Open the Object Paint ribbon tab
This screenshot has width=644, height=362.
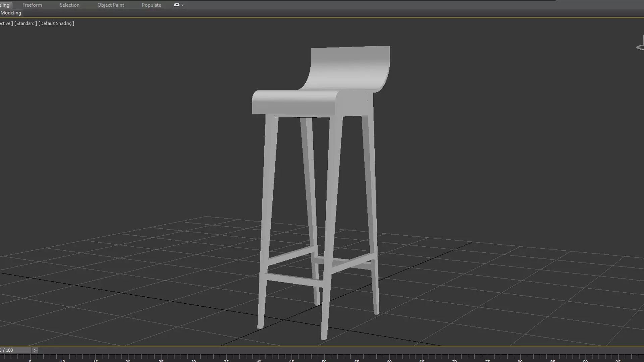point(111,5)
